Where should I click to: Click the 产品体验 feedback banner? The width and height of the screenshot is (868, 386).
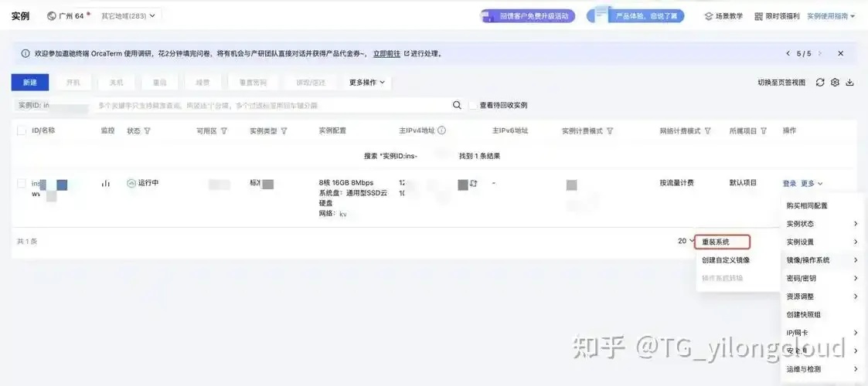[635, 16]
